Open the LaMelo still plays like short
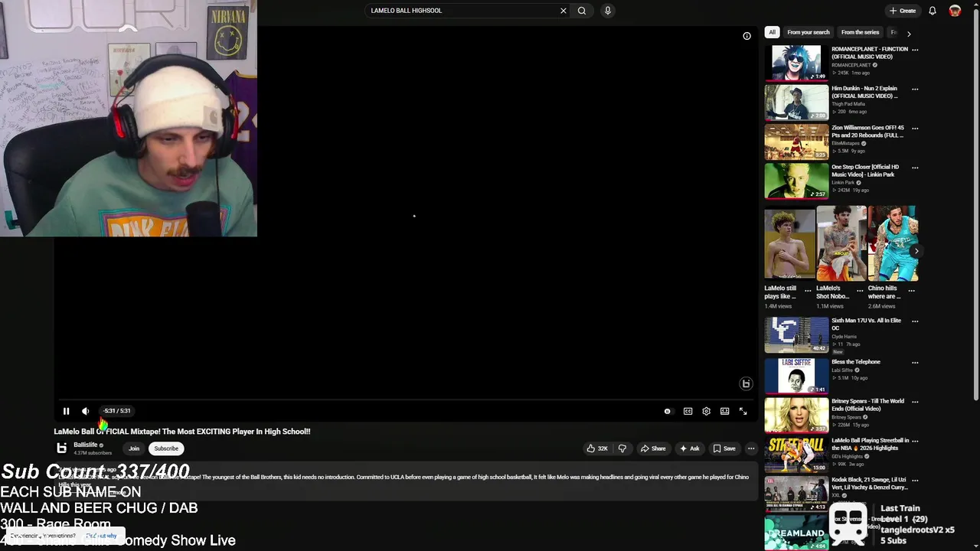Viewport: 980px width, 551px height. tap(789, 243)
